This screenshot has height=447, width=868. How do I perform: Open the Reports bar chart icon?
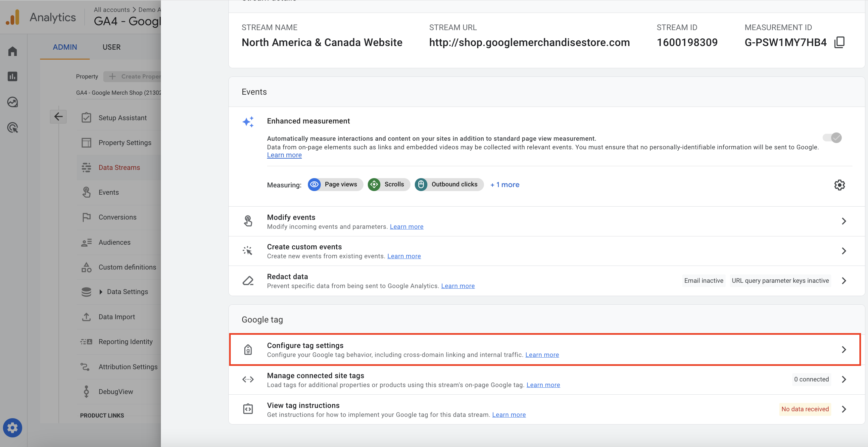coord(13,76)
